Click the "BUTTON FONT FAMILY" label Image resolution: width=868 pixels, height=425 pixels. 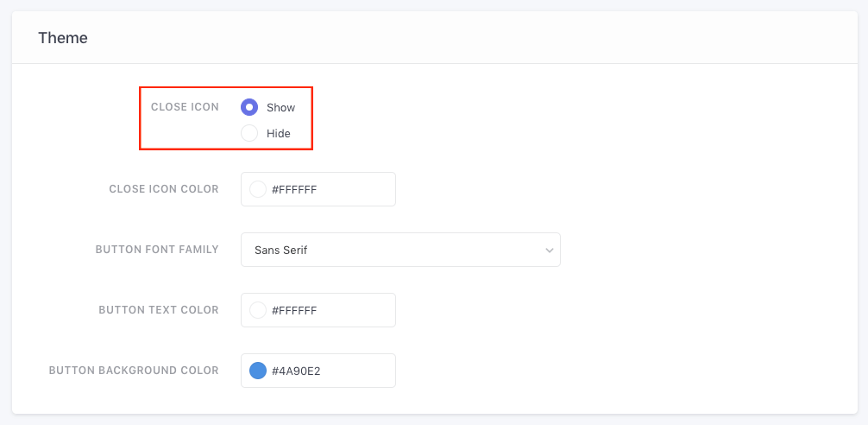click(x=157, y=250)
